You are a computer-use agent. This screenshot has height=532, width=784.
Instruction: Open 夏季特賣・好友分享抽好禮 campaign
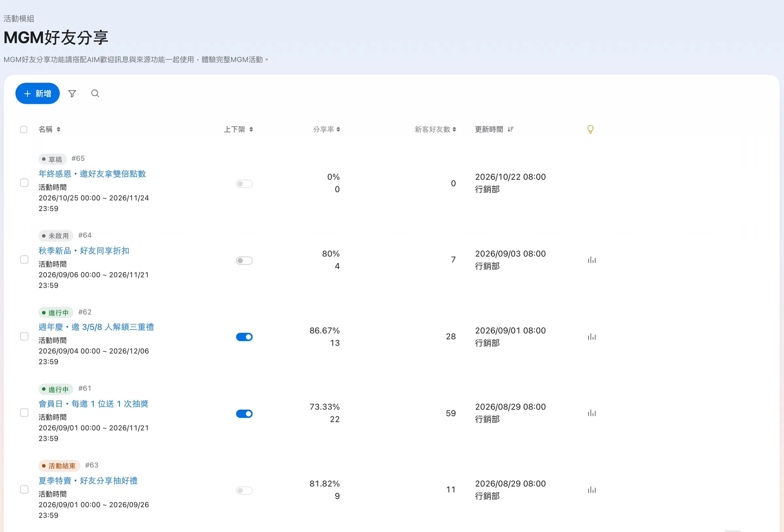pos(88,480)
